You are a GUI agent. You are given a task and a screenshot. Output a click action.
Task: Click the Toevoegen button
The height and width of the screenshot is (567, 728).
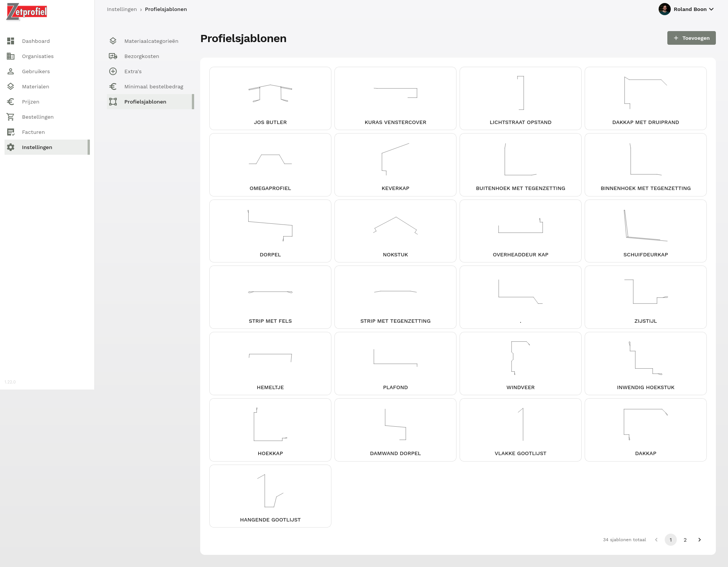692,38
